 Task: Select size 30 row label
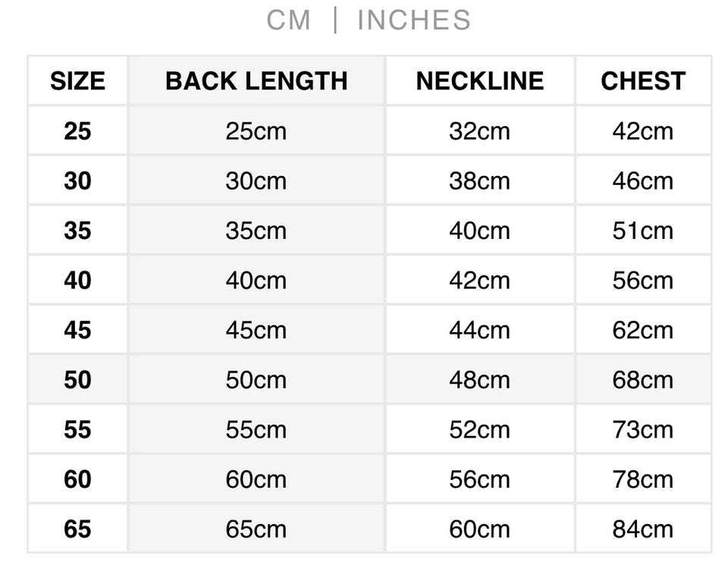[77, 181]
